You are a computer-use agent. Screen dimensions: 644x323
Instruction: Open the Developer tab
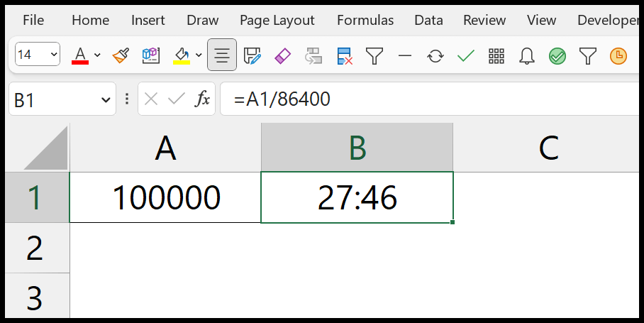(609, 20)
